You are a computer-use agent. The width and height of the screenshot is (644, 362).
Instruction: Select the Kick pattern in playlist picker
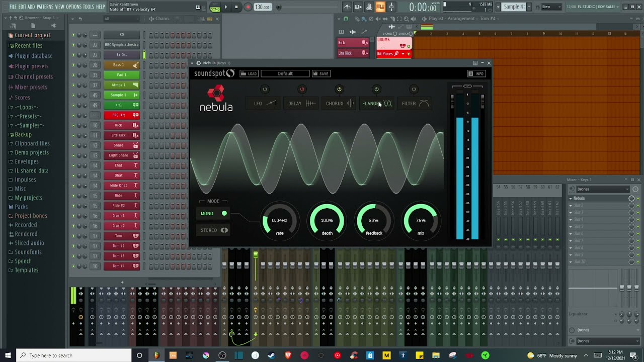tap(353, 43)
